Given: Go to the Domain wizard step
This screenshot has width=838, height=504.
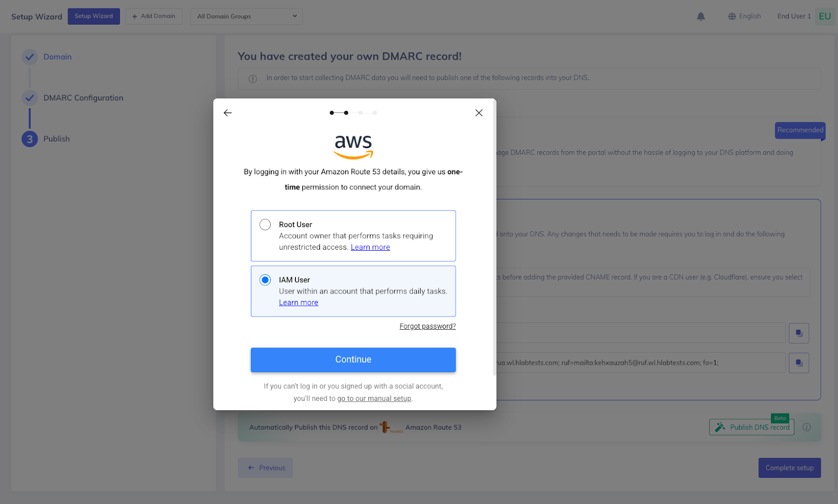Looking at the screenshot, I should pyautogui.click(x=58, y=57).
